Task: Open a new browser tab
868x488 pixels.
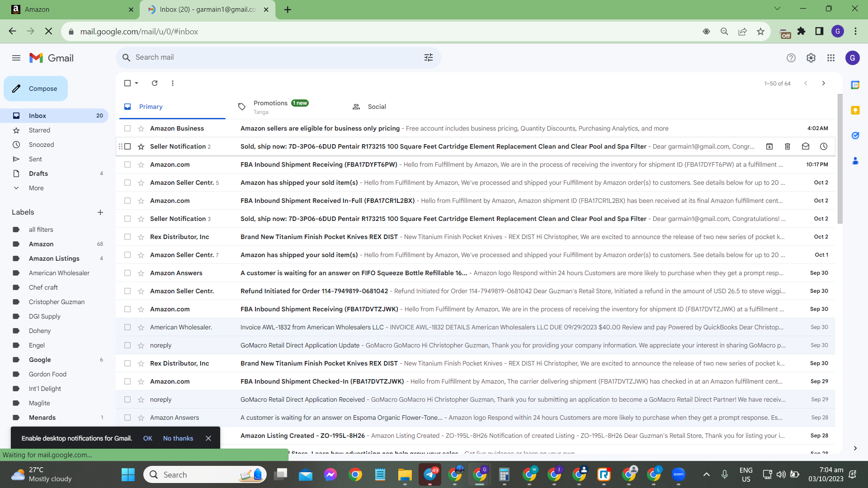Action: coord(288,9)
